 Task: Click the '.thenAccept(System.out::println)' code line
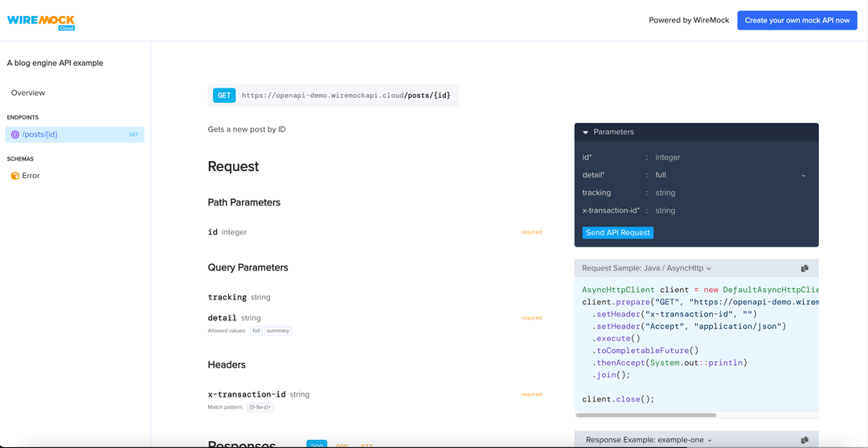point(669,363)
